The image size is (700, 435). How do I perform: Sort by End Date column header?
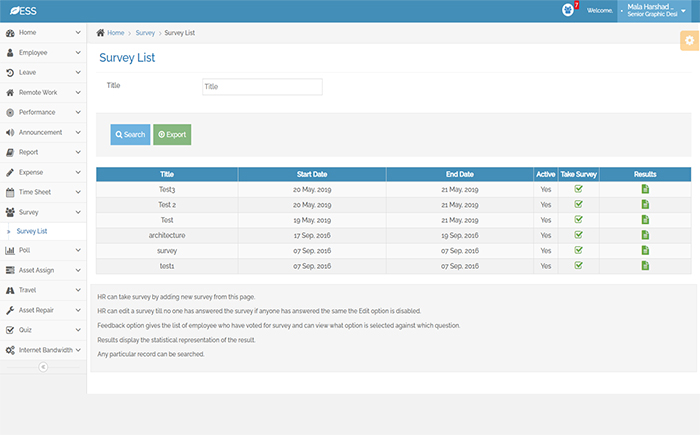[460, 174]
